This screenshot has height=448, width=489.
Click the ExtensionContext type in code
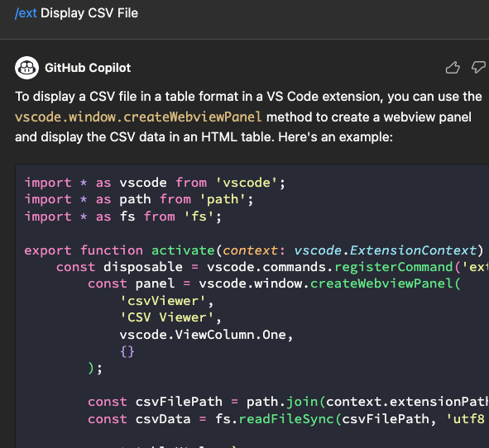413,250
